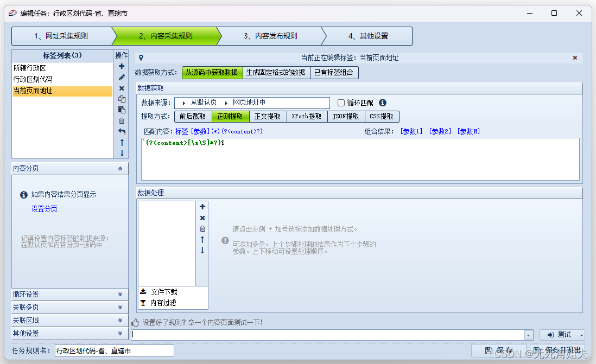Open the 测试 button dropdown arrow
The height and width of the screenshot is (364, 596).
click(x=581, y=335)
